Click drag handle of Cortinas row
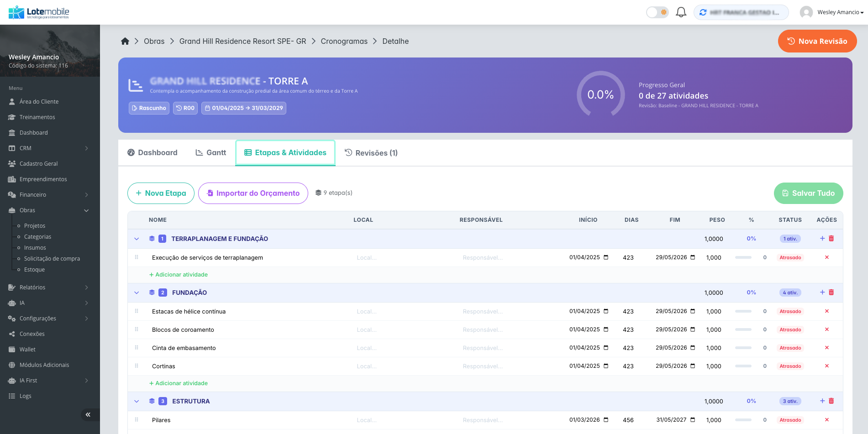 tap(137, 366)
